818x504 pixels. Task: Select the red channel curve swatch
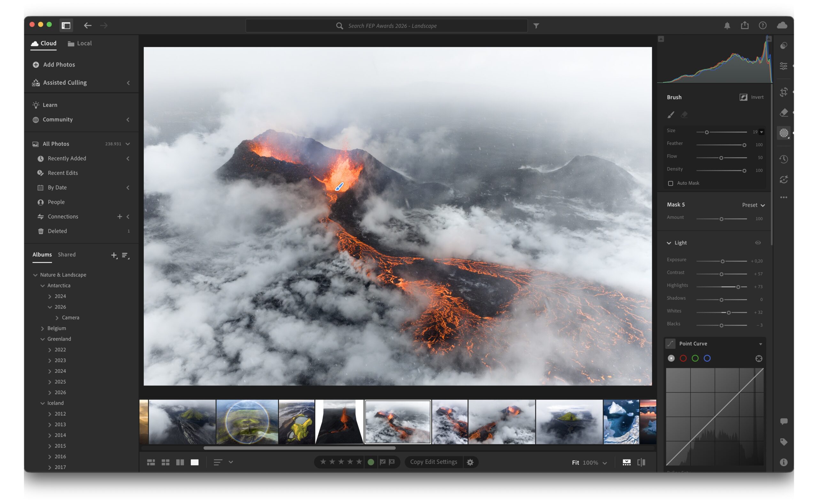(x=683, y=358)
